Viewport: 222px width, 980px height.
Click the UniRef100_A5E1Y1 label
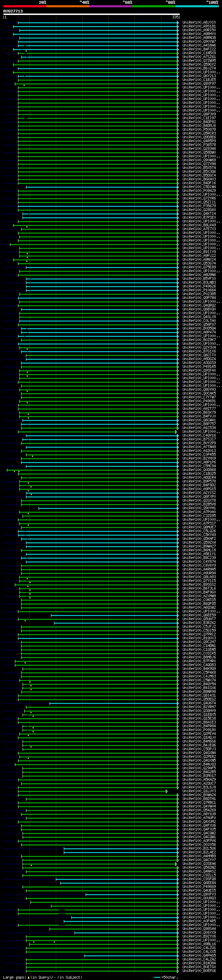coord(199,554)
